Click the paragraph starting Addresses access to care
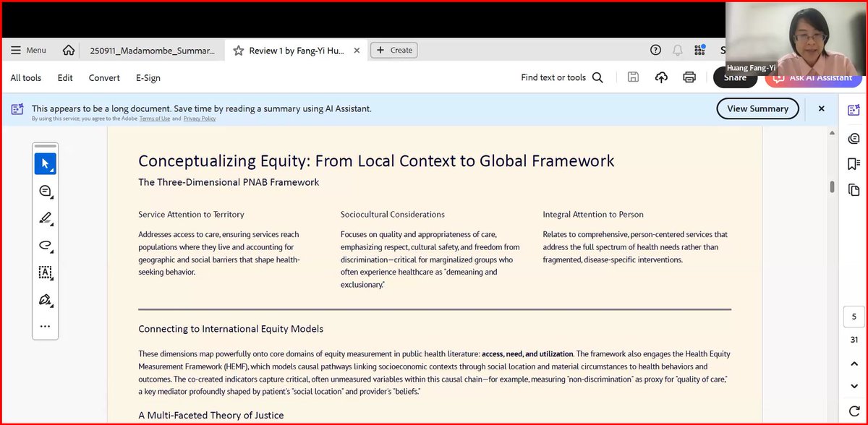Image resolution: width=868 pixels, height=425 pixels. click(219, 254)
